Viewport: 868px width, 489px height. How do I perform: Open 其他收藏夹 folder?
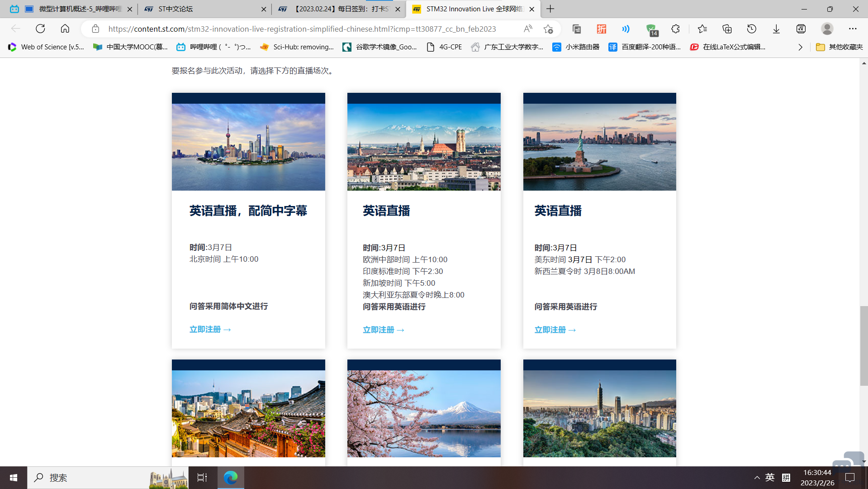point(840,47)
